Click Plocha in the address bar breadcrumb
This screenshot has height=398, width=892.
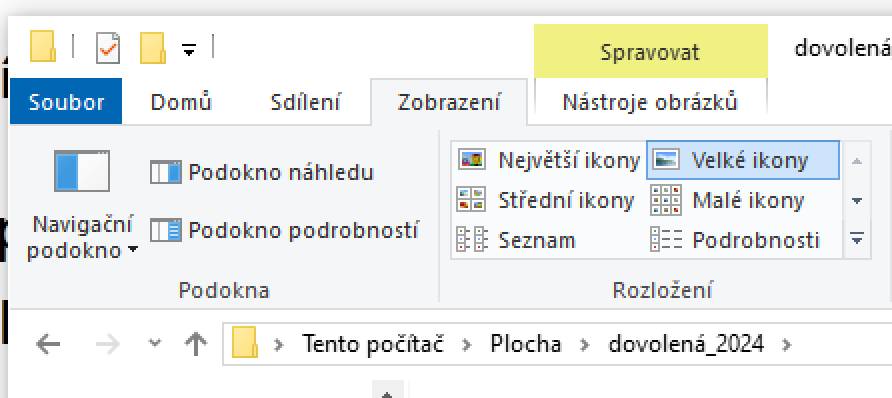526,344
